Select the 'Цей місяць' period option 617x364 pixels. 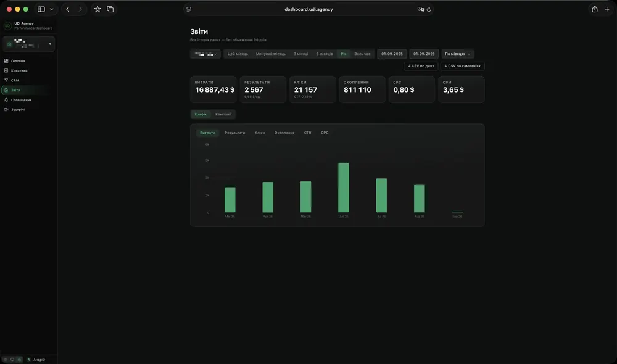click(x=238, y=54)
